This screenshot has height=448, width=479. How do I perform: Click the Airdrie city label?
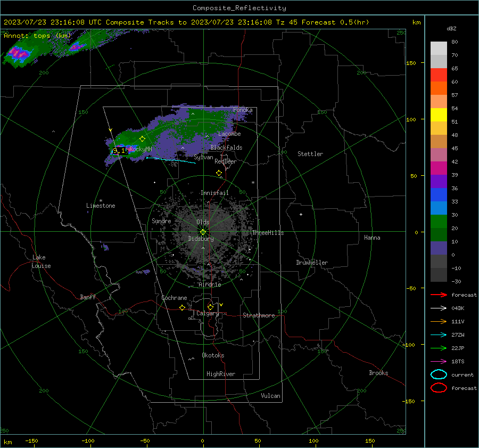(x=210, y=284)
